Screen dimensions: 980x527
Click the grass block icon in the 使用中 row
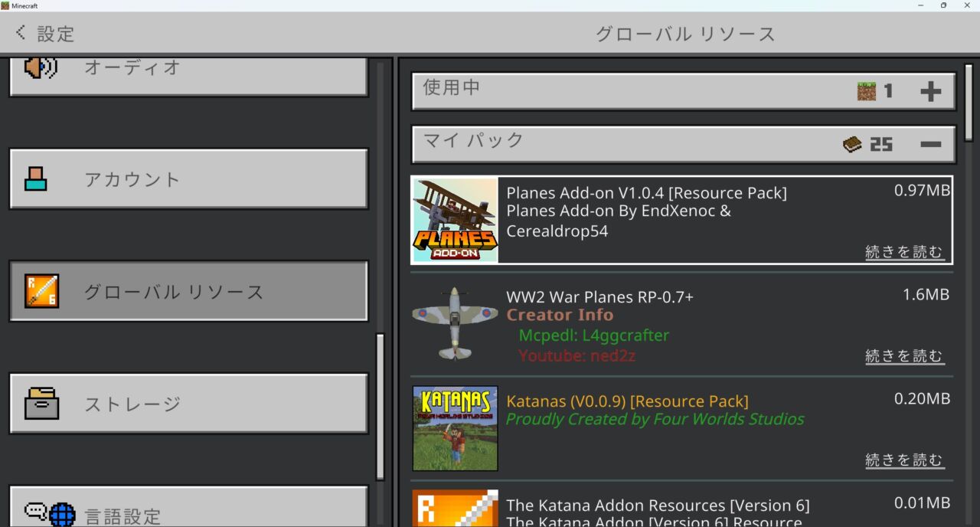867,90
